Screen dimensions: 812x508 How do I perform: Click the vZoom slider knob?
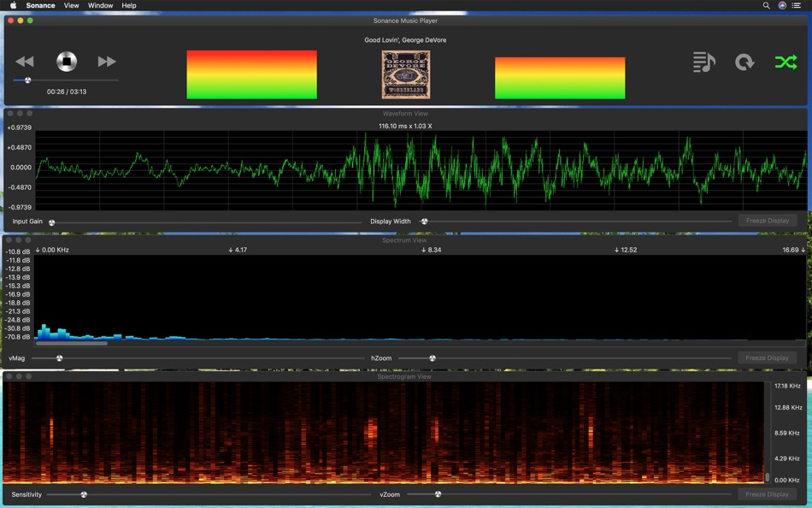(x=438, y=494)
